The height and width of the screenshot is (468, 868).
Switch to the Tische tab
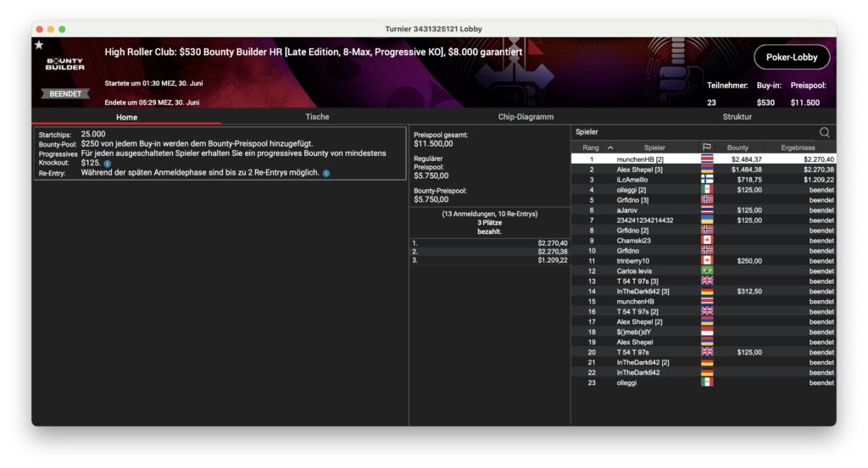pos(317,117)
